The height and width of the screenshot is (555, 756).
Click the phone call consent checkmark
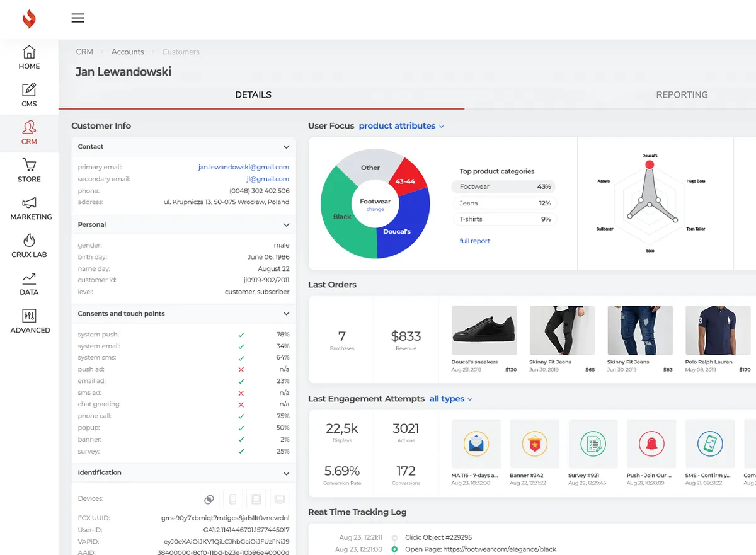[241, 416]
